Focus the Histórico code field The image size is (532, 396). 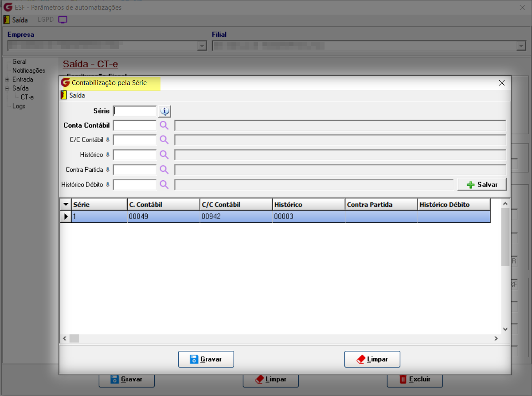[135, 155]
